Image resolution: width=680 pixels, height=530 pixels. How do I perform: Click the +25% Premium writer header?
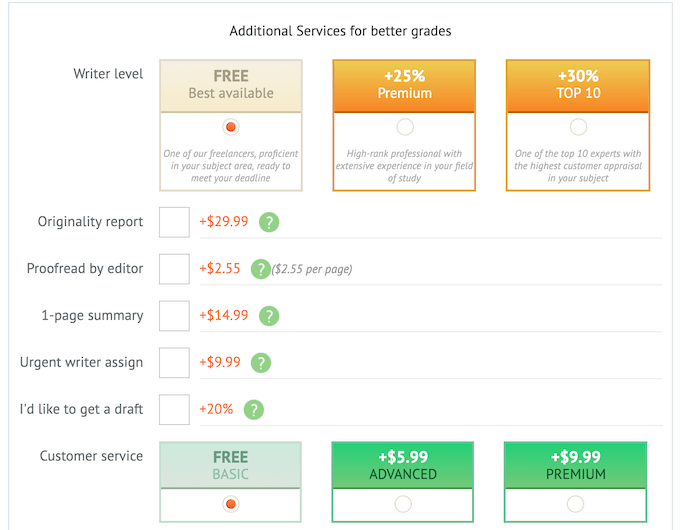click(404, 84)
